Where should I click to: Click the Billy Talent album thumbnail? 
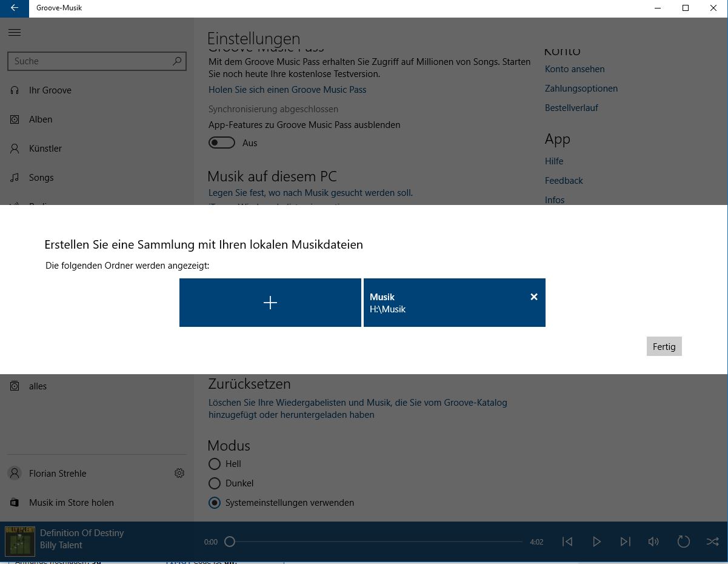coord(20,541)
